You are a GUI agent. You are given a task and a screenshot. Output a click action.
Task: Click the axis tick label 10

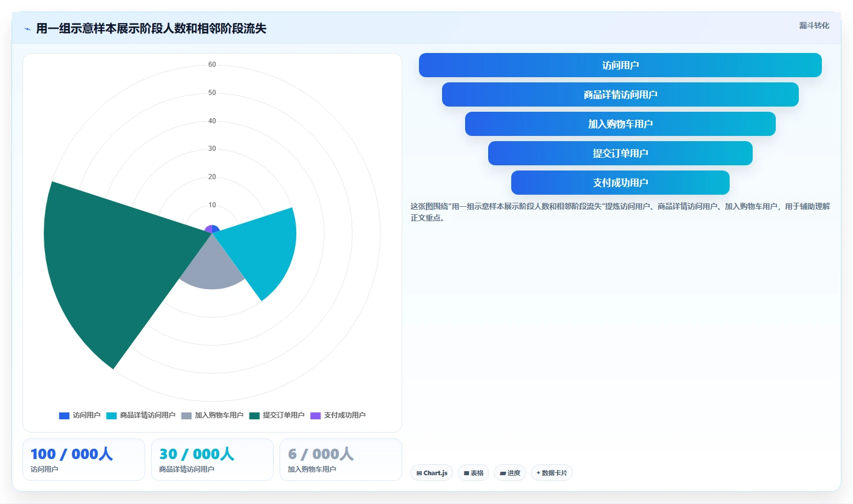[212, 205]
